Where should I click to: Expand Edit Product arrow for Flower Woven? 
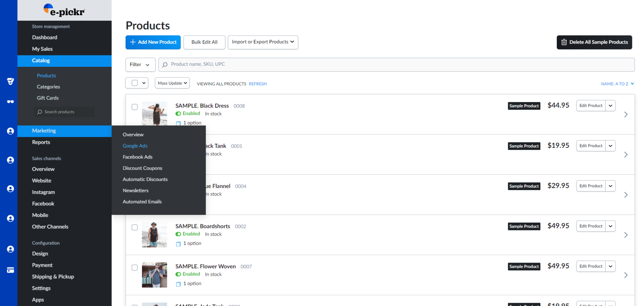click(610, 266)
